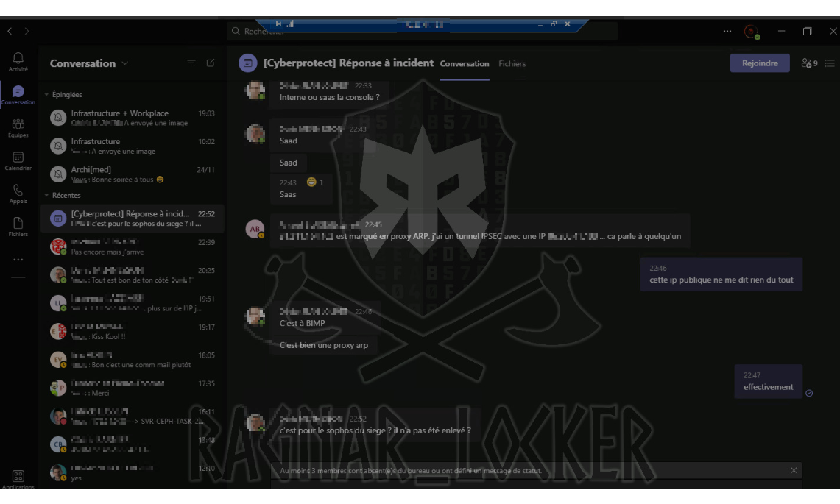Open the Calendrier panel
This screenshot has width=840, height=504.
[18, 161]
